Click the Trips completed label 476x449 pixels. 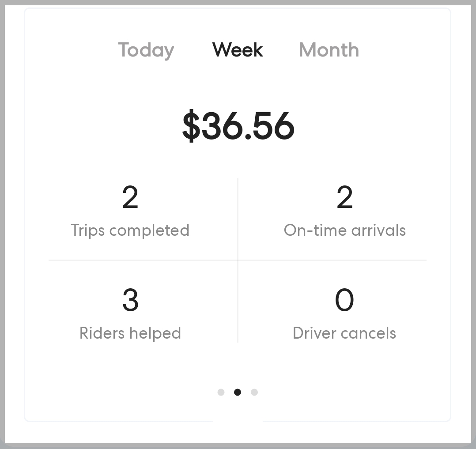point(130,230)
